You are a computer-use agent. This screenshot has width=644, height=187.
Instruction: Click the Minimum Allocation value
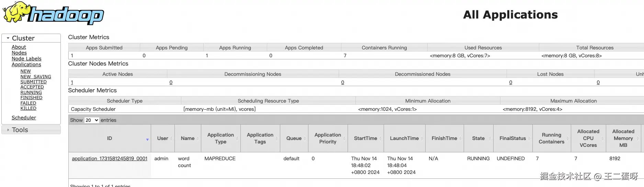tap(387, 109)
